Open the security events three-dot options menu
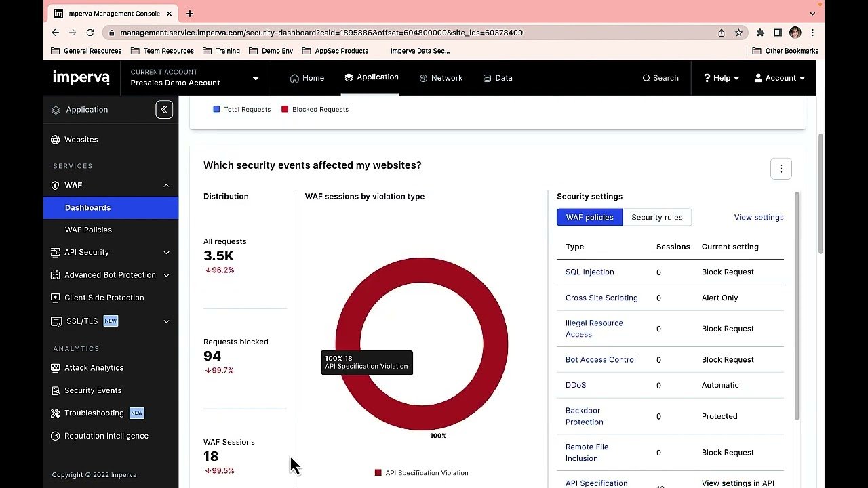 [x=781, y=169]
